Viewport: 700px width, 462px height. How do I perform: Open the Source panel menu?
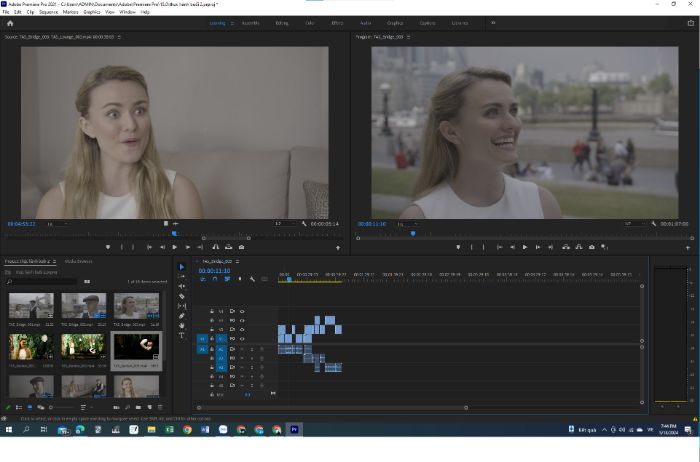119,37
